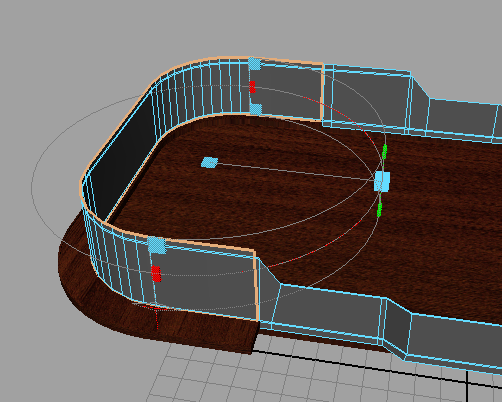
Task: Click the cyan diamond handle on wood floor
Action: [210, 162]
